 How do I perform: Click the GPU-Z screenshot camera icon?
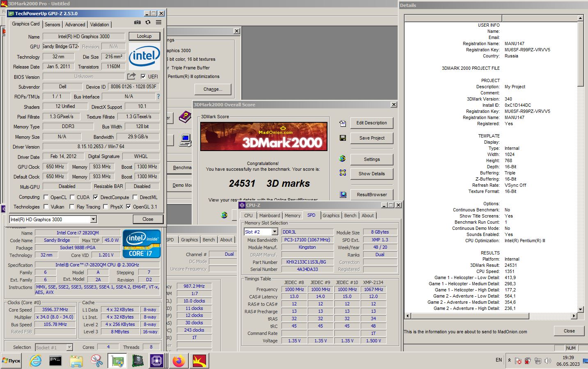(137, 23)
